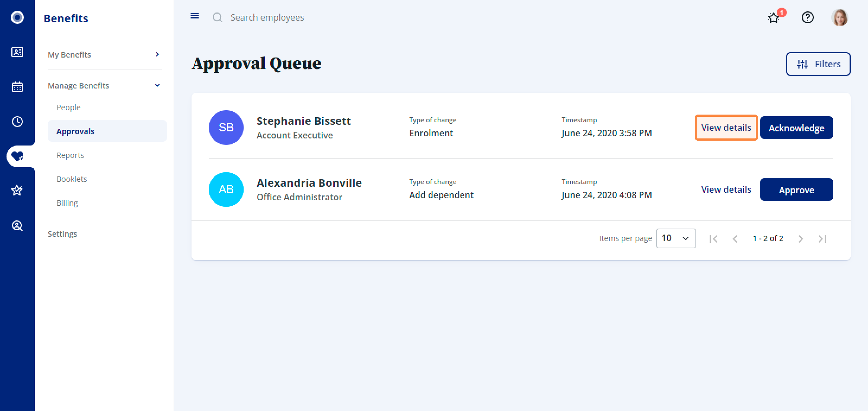Click the app logo circle icon

coord(17,17)
